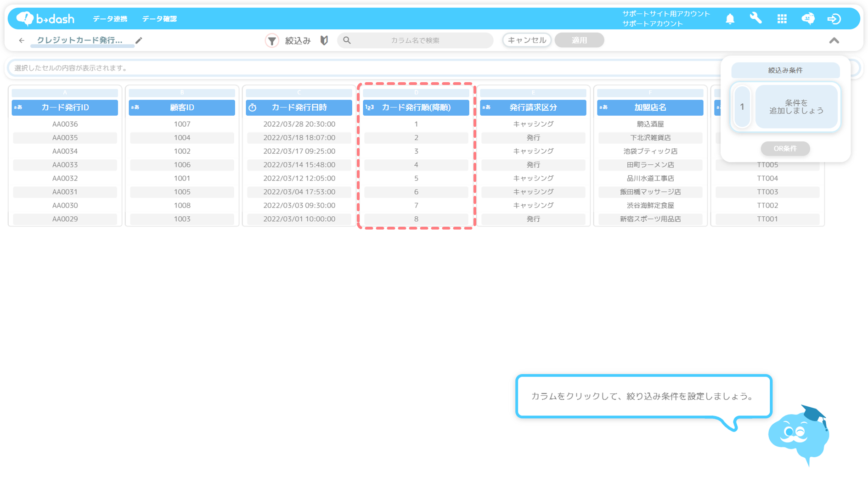Open the データ連携 menu
Screen dimensions: 868x488
point(110,19)
